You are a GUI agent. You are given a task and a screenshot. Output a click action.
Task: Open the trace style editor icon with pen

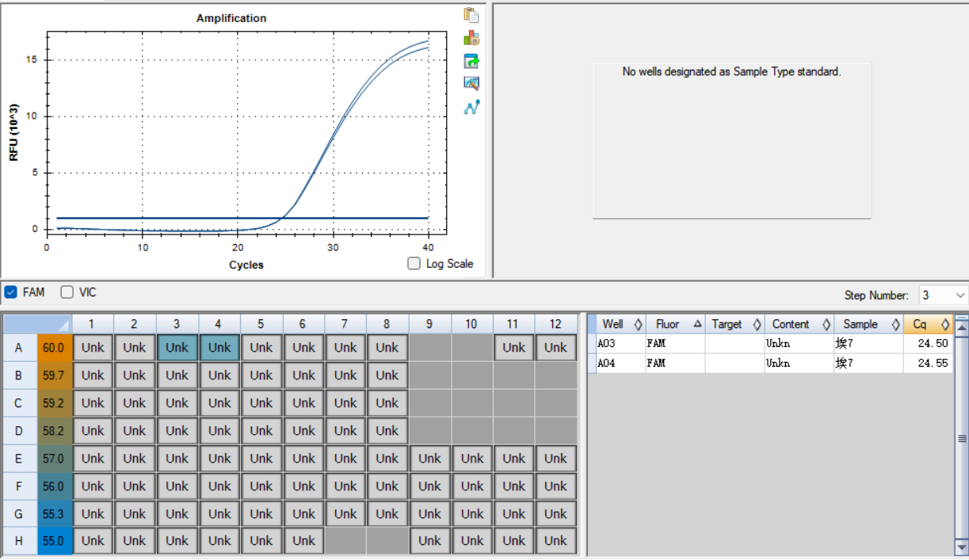(x=471, y=83)
